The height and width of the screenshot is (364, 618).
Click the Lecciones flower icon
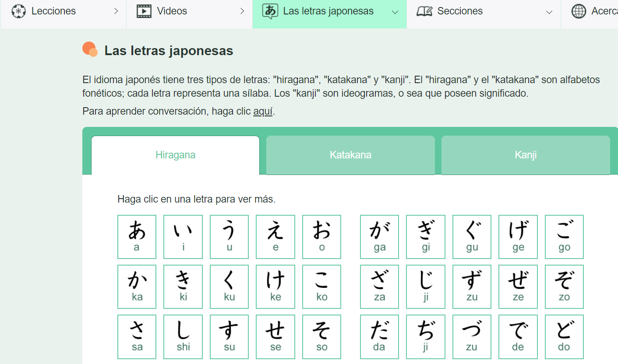pos(18,11)
